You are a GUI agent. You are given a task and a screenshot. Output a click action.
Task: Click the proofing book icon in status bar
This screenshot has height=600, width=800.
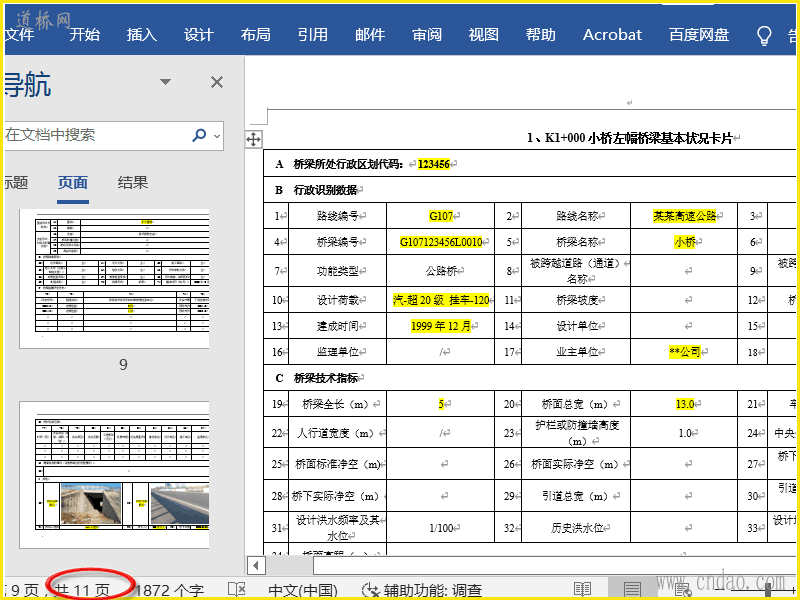(237, 590)
